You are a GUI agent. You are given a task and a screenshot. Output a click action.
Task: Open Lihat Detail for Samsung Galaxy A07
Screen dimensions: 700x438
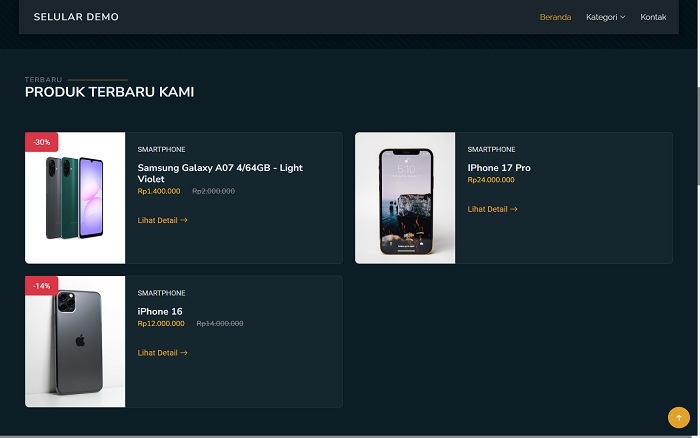(162, 220)
